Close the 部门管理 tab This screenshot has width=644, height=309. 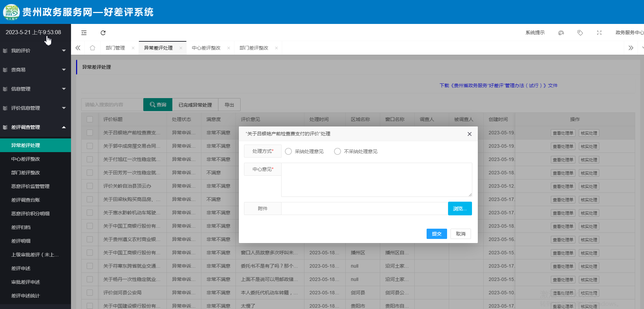click(133, 48)
